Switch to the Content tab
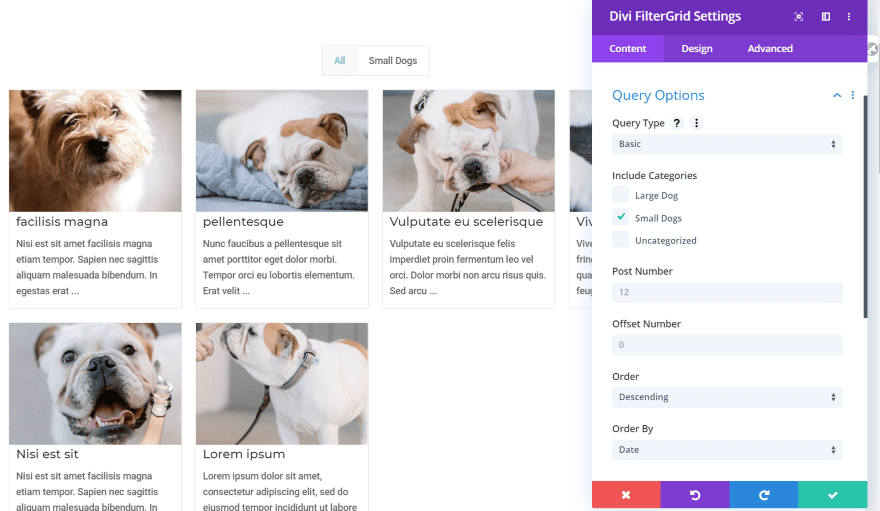Viewport: 880px width, 511px height. (627, 49)
